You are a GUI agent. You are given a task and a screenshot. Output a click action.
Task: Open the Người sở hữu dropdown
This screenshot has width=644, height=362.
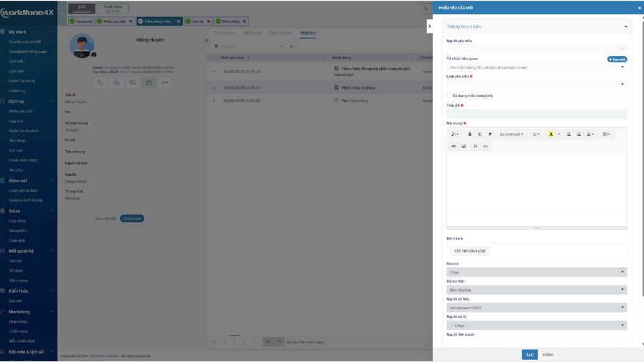pos(537,307)
